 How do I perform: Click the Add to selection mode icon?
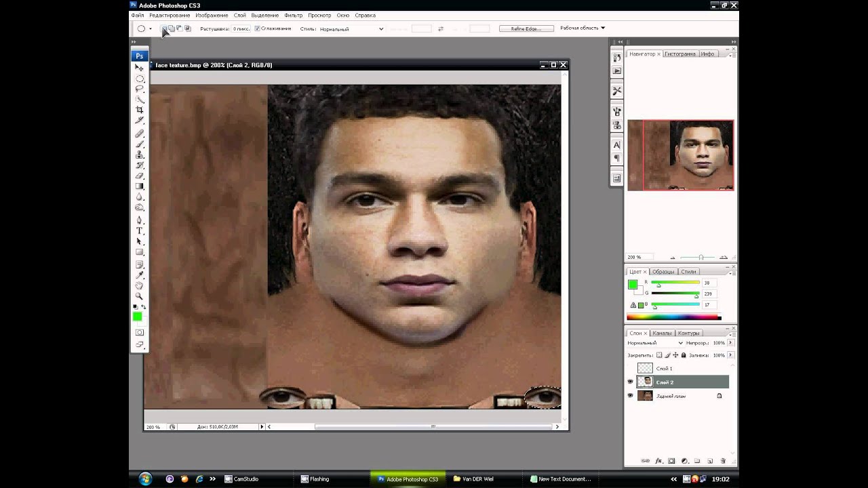click(172, 28)
